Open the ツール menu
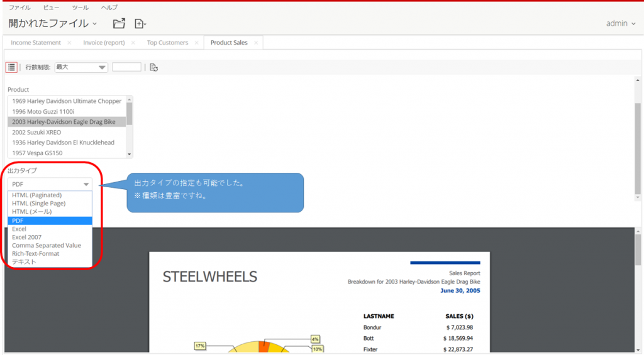The height and width of the screenshot is (355, 644). (x=80, y=8)
